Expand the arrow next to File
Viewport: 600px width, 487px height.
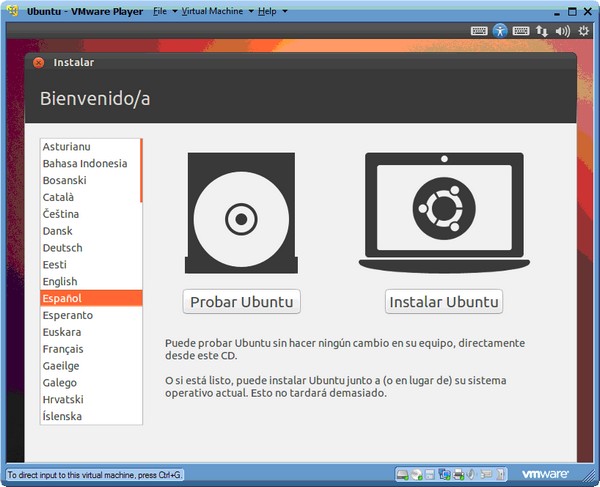(174, 11)
